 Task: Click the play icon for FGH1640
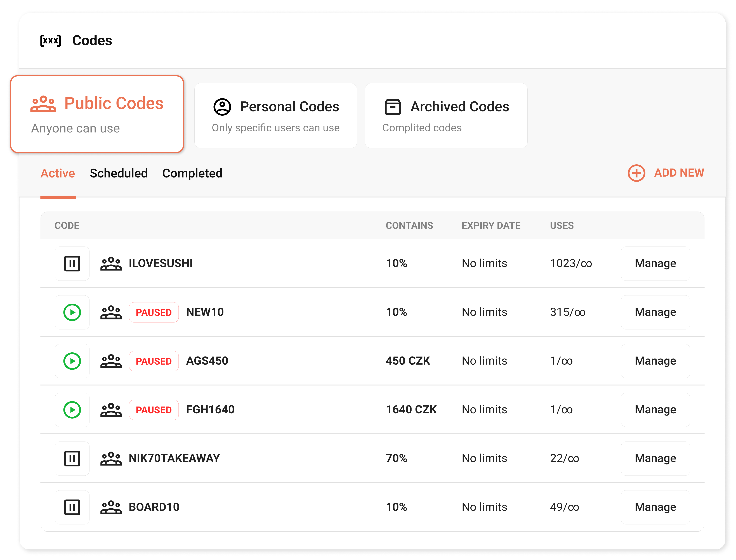point(72,409)
